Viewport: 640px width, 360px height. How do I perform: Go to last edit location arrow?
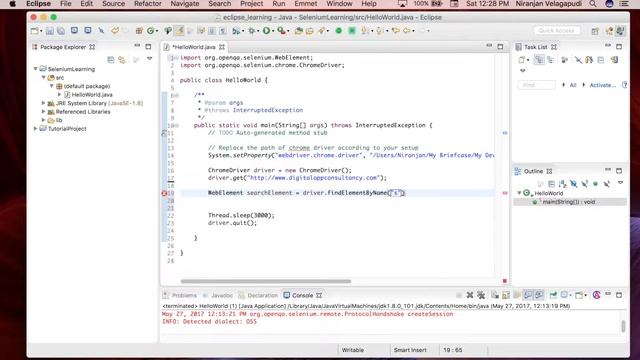395,31
